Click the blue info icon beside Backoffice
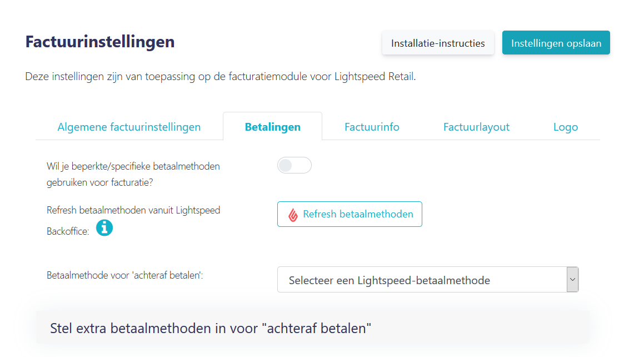 pos(104,227)
